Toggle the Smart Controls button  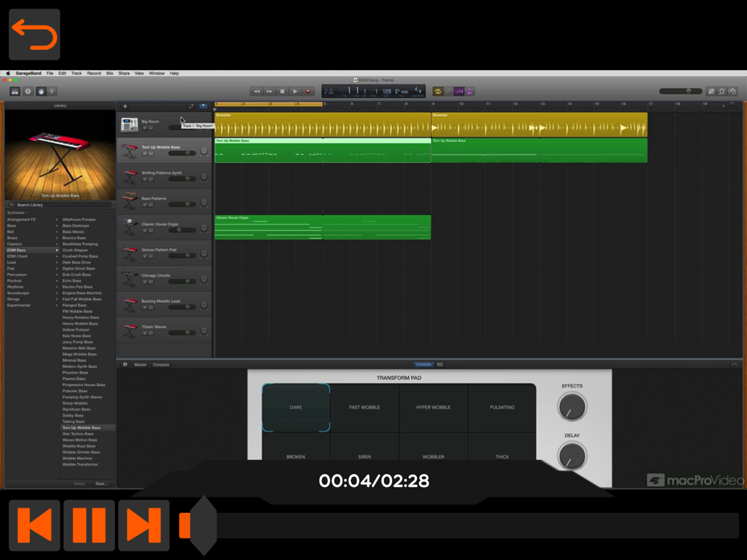click(40, 91)
